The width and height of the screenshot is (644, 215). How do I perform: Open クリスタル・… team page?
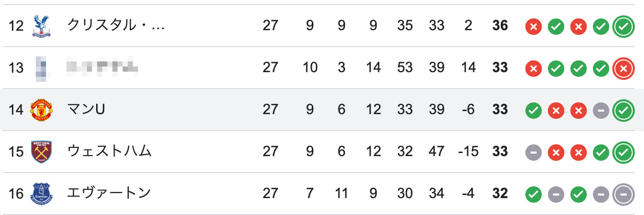[x=117, y=26]
